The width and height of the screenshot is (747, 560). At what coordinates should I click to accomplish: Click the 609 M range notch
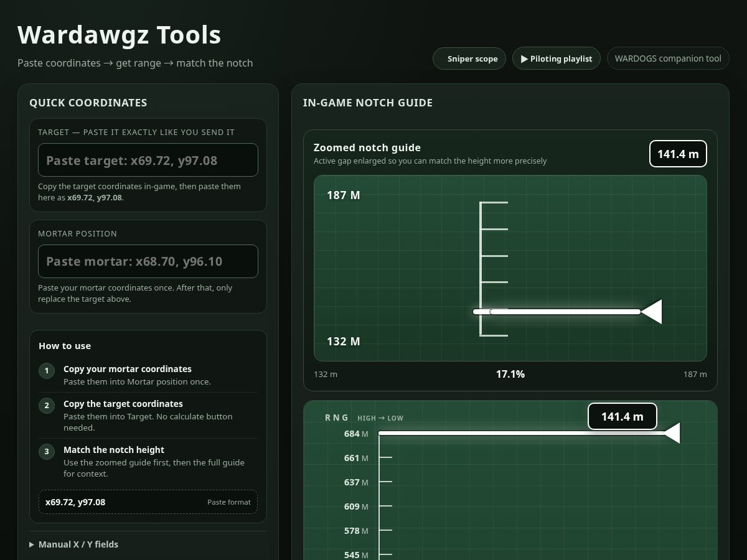(356, 506)
